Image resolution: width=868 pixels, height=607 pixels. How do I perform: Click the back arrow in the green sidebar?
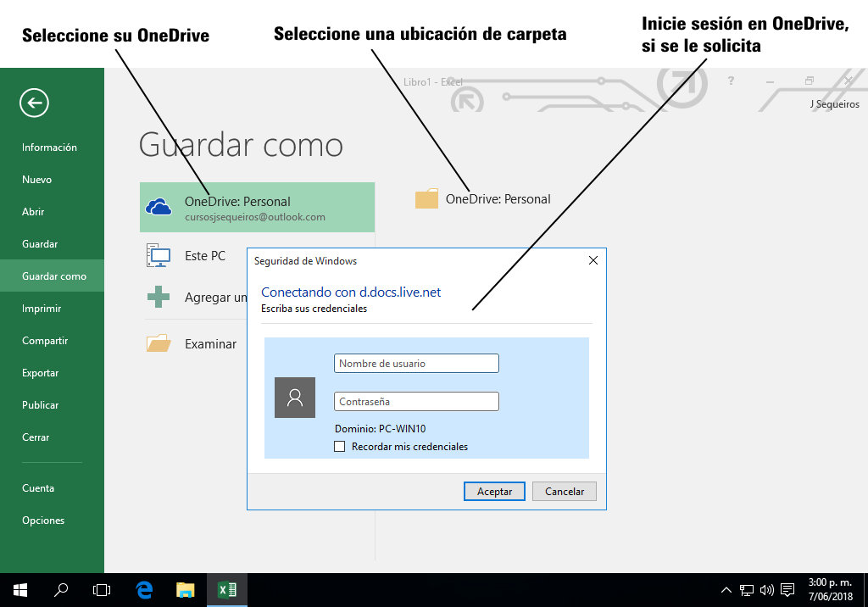[x=34, y=103]
